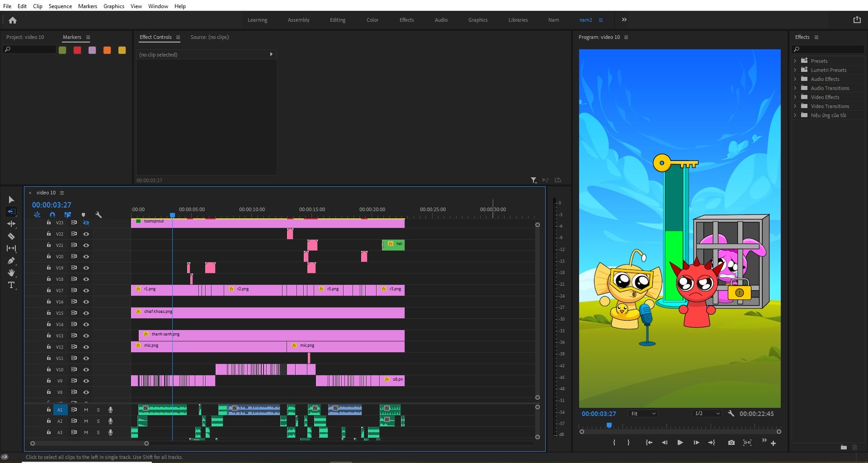Image resolution: width=868 pixels, height=463 pixels.
Task: Select the Razor tool
Action: tap(11, 236)
